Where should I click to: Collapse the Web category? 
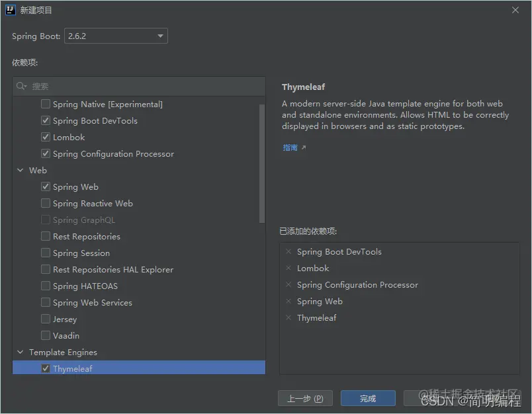[21, 170]
